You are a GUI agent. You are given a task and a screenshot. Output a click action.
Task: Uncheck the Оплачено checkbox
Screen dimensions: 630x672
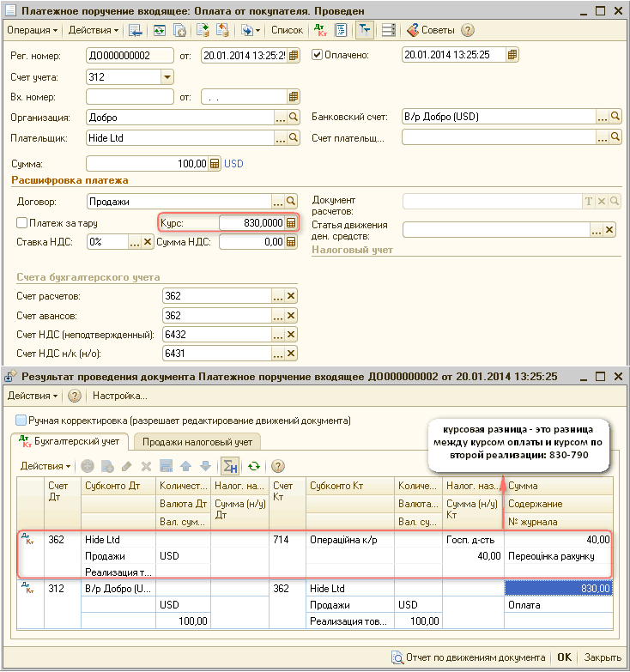318,56
